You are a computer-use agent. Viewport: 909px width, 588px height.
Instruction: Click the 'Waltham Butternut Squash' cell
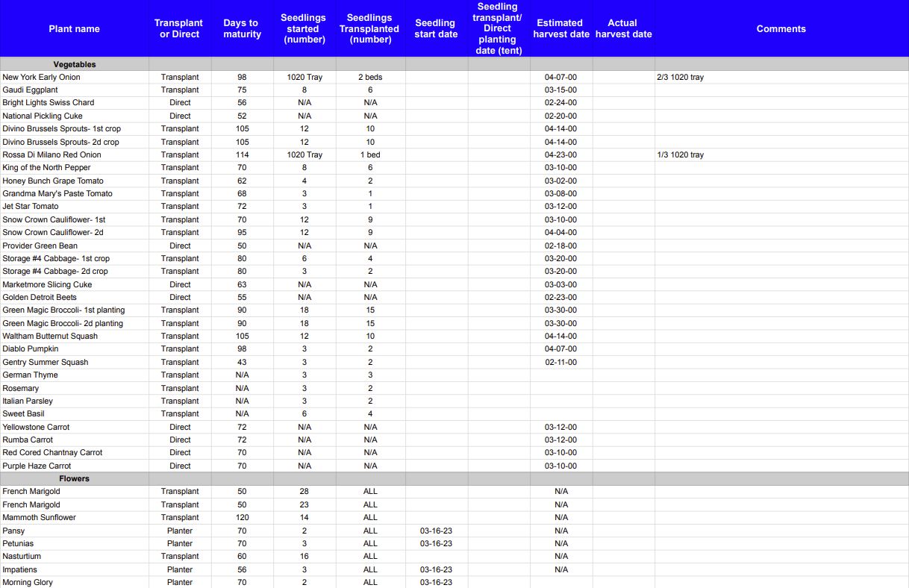click(x=50, y=336)
